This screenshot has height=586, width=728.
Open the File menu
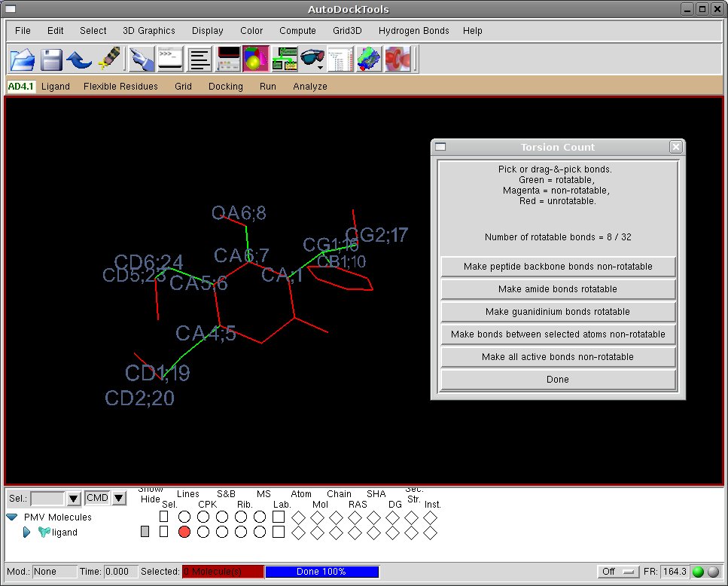tap(23, 31)
